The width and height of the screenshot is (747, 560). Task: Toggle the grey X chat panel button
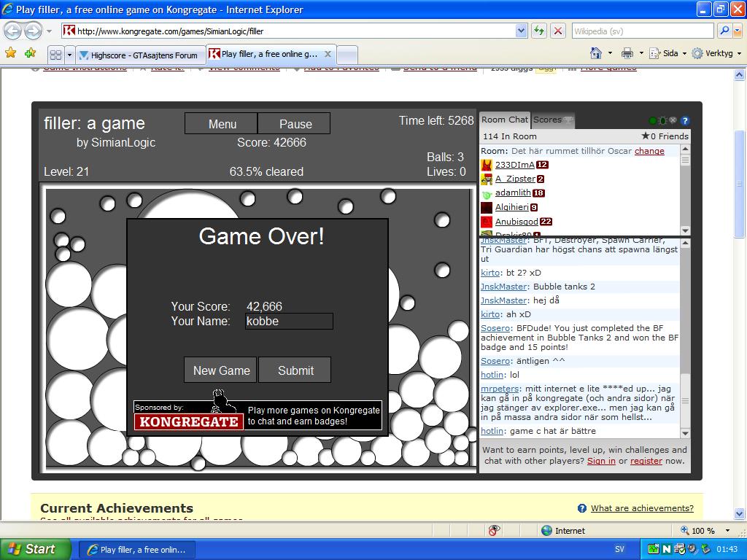[x=673, y=120]
